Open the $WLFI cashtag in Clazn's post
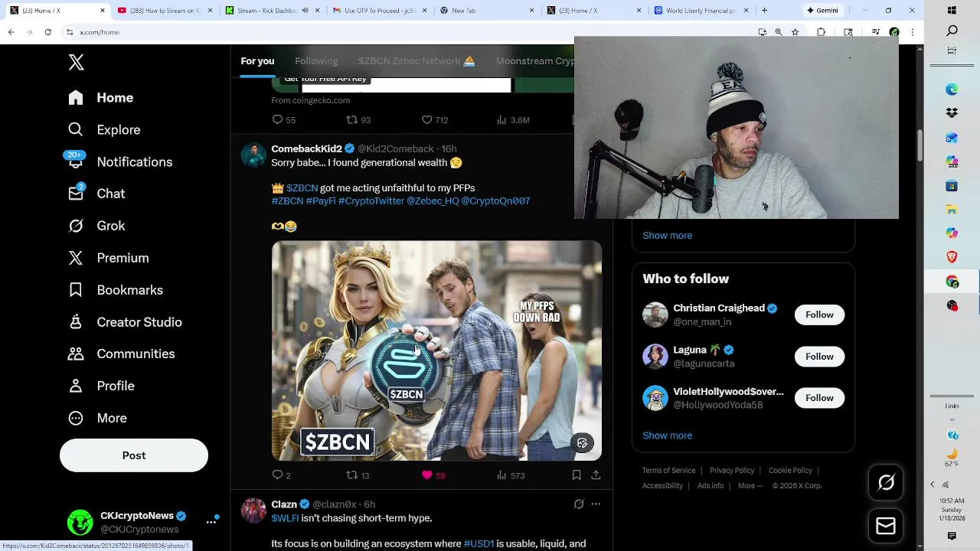980x551 pixels. coord(285,518)
